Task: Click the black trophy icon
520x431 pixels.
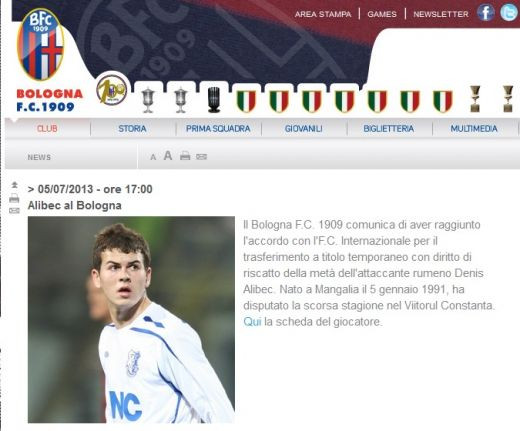Action: point(214,100)
